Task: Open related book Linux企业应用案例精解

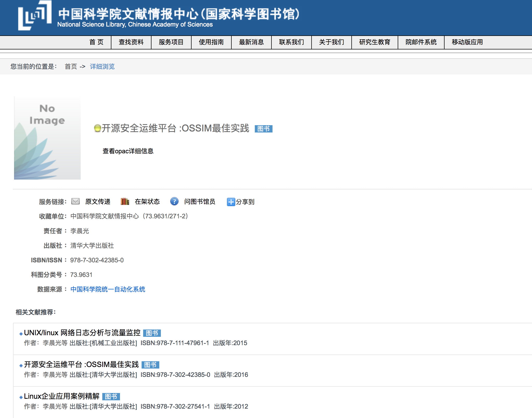Action: pyautogui.click(x=62, y=396)
